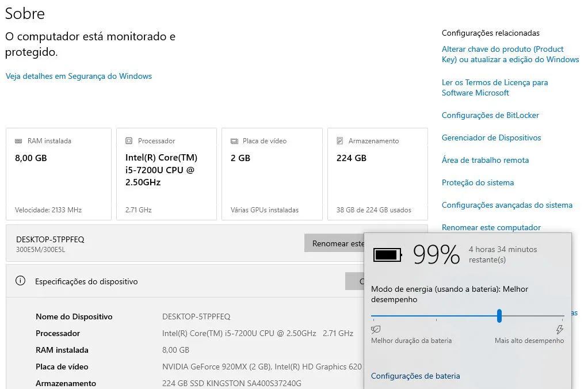
Task: Click Configurações relacionadas heading
Action: tap(491, 33)
